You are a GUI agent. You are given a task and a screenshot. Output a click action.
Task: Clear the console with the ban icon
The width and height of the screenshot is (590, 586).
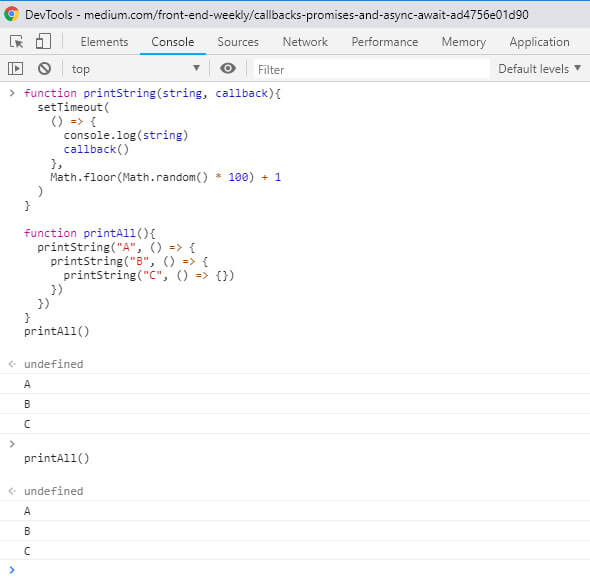click(44, 69)
